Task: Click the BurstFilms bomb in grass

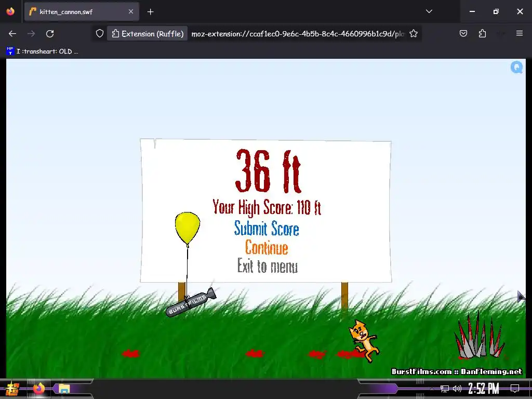Action: tap(190, 303)
